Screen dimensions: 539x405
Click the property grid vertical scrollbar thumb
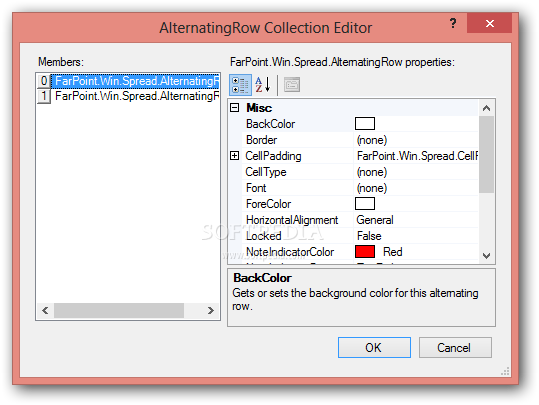click(486, 154)
